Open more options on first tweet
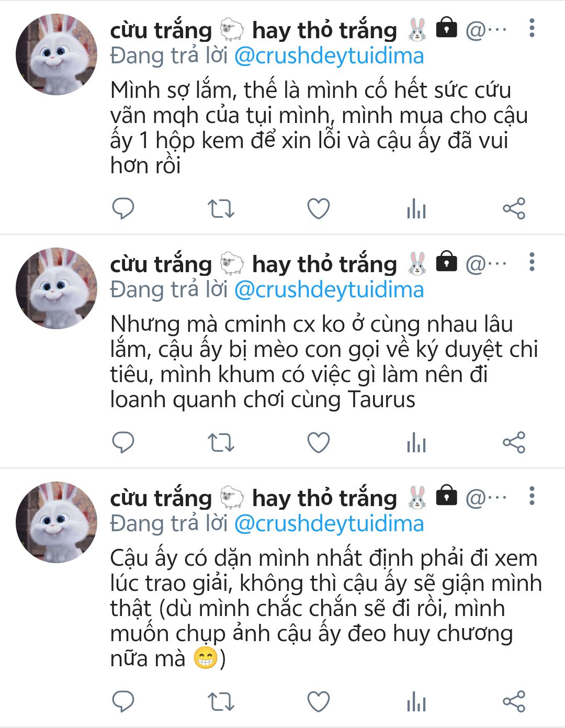Image resolution: width=565 pixels, height=728 pixels. [532, 28]
